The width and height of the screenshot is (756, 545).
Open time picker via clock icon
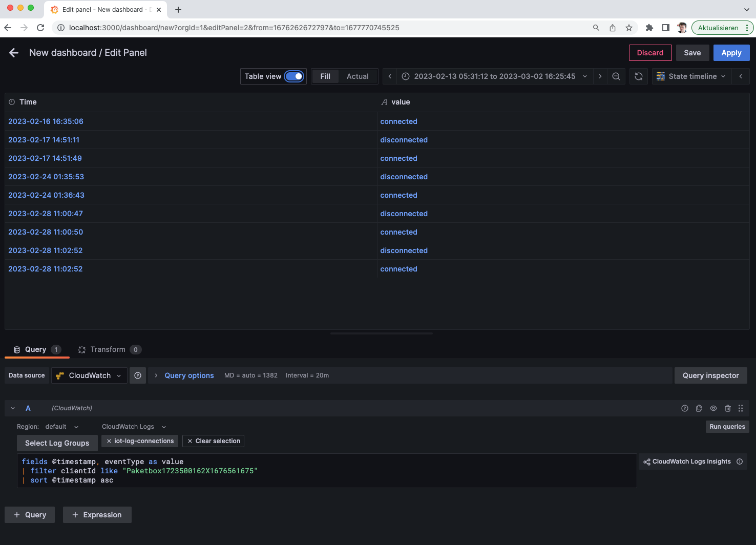tap(405, 76)
